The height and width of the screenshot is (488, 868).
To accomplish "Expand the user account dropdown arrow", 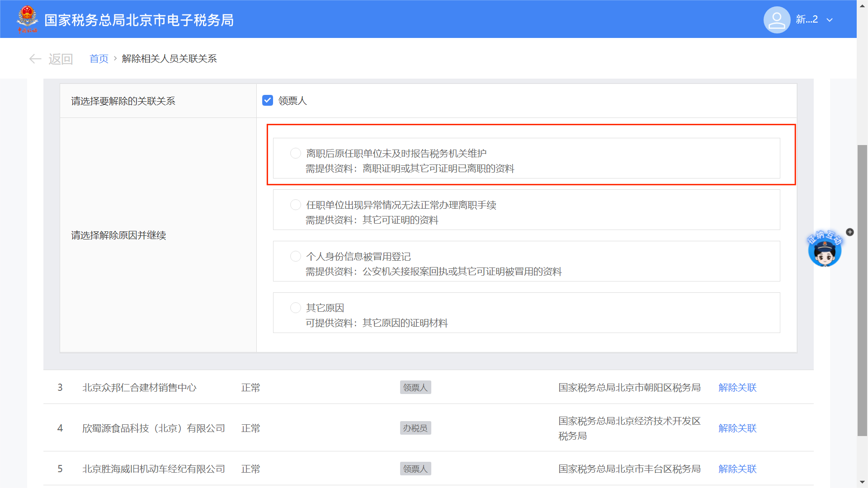I will tap(830, 20).
